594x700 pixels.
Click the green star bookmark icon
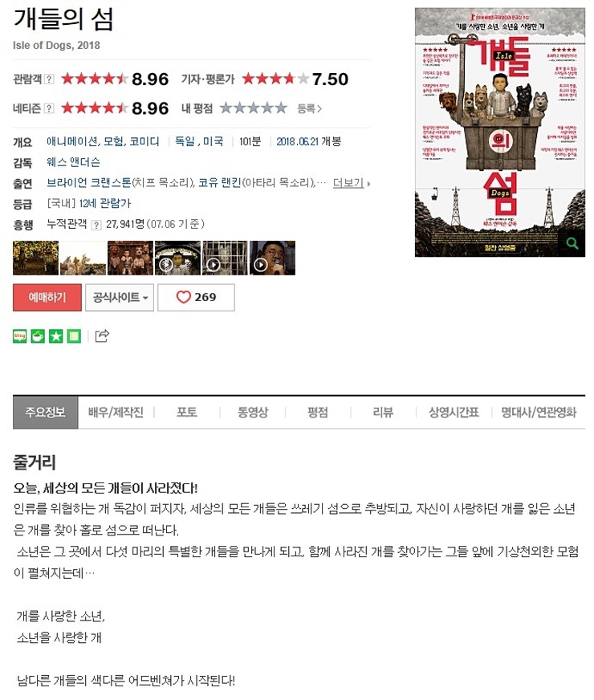(x=55, y=336)
